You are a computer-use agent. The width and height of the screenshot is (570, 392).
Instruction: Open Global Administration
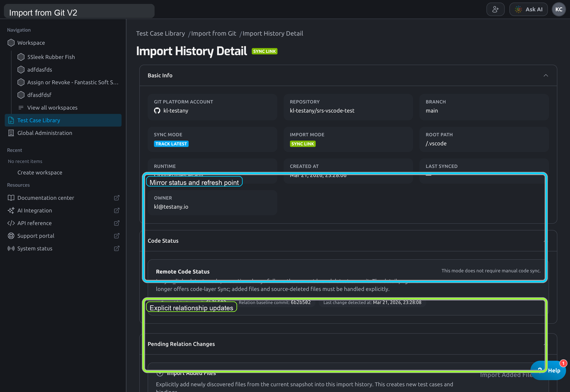point(45,133)
